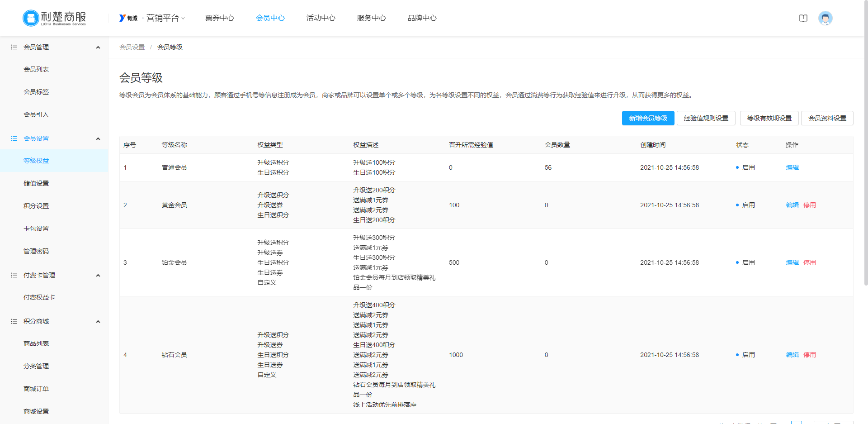Click the list icon beside 积分商城
This screenshot has width=868, height=424.
coord(14,321)
